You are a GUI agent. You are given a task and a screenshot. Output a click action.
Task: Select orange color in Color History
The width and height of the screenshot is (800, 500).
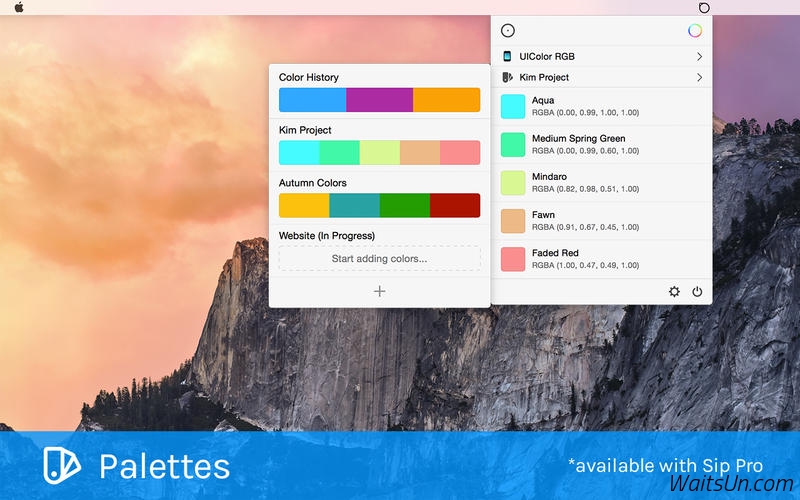tap(446, 99)
